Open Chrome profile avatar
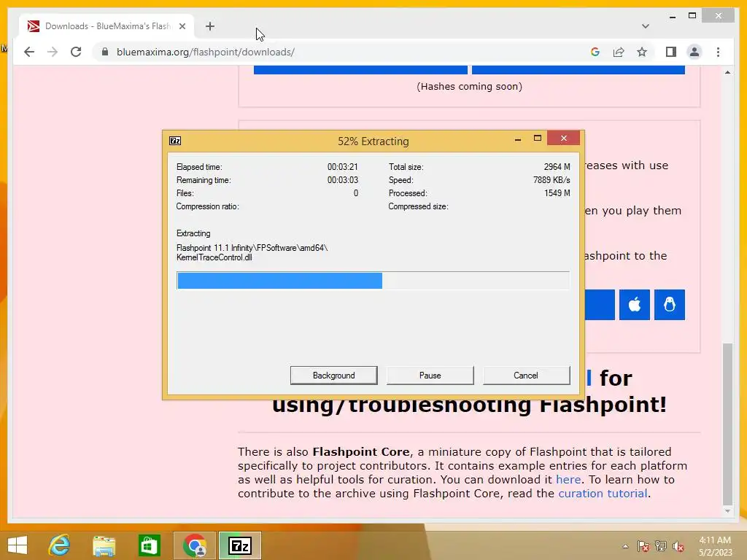Viewport: 747px width, 560px height. pos(694,52)
